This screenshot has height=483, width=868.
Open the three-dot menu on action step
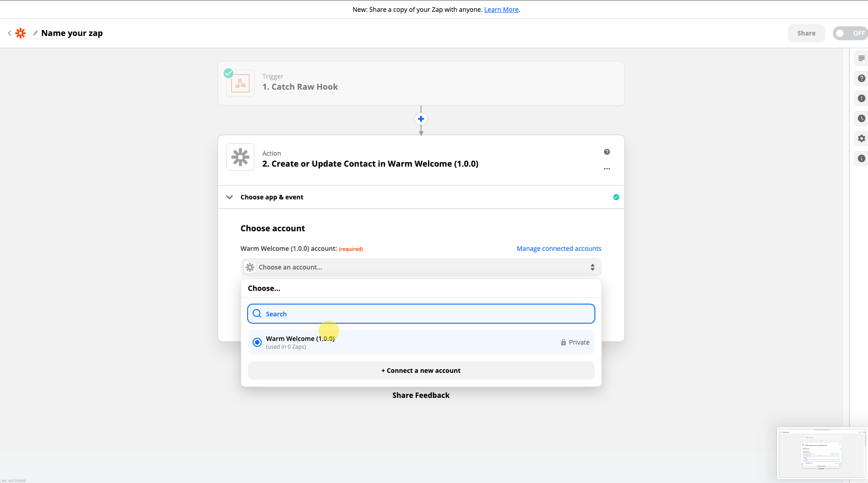607,168
